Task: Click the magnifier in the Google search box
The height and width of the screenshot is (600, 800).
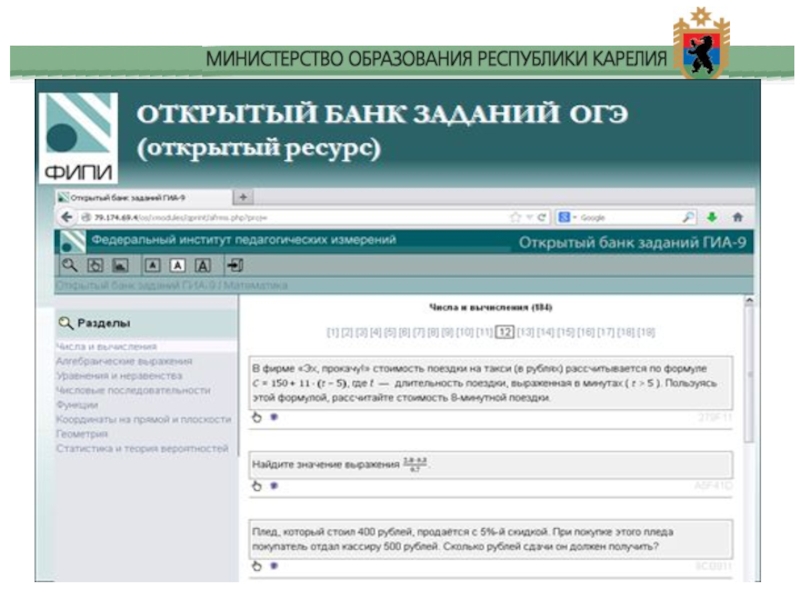Action: coord(688,217)
